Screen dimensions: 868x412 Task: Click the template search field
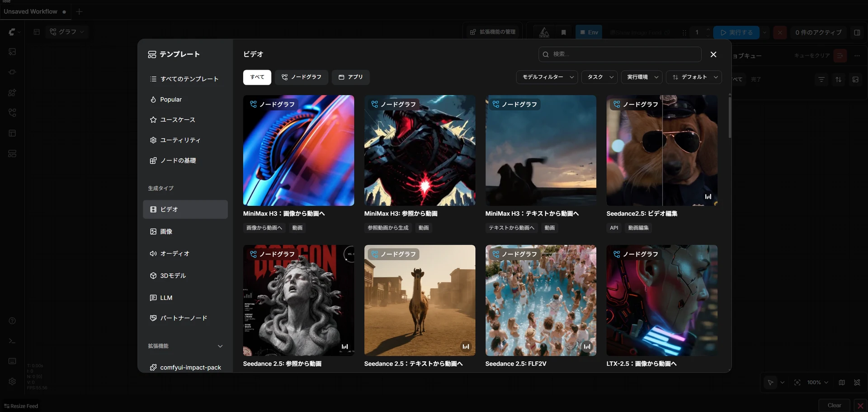click(620, 54)
